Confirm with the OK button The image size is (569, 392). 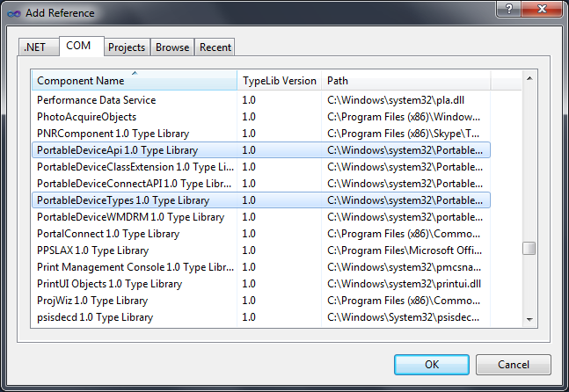431,365
